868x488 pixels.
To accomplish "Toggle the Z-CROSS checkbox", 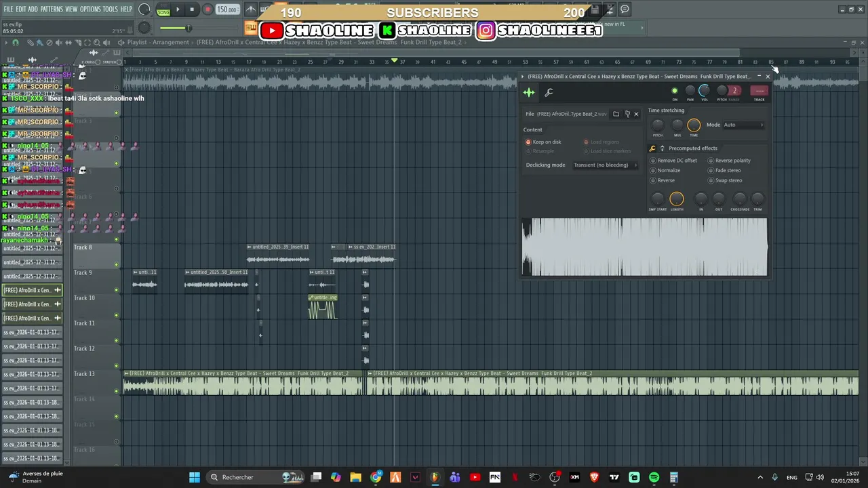I will [98, 62].
